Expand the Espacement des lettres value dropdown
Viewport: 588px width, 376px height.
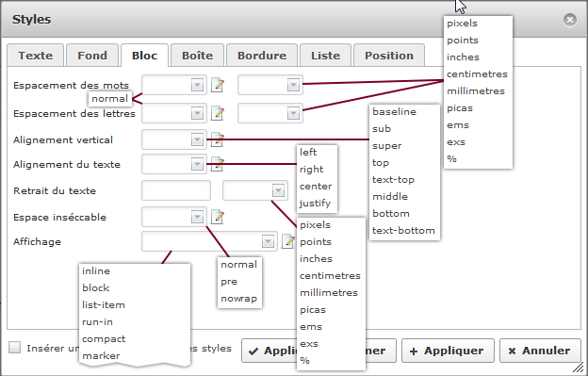pyautogui.click(x=197, y=113)
